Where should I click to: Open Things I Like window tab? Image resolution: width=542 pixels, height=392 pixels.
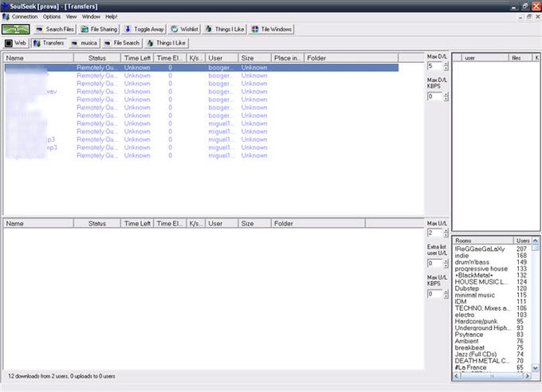[167, 43]
